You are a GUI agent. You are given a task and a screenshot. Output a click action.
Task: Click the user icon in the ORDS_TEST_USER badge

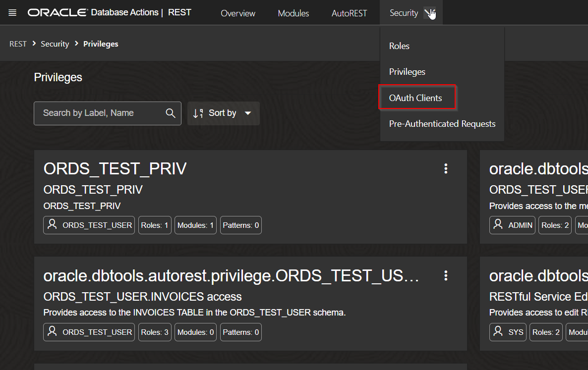point(52,225)
